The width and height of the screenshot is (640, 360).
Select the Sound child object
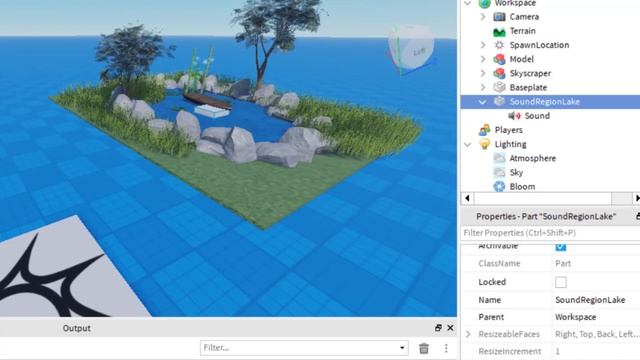pos(537,116)
